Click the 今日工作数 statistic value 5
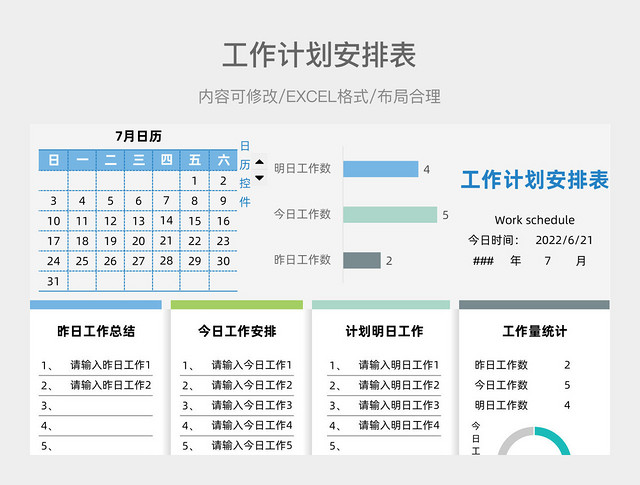 coord(567,385)
